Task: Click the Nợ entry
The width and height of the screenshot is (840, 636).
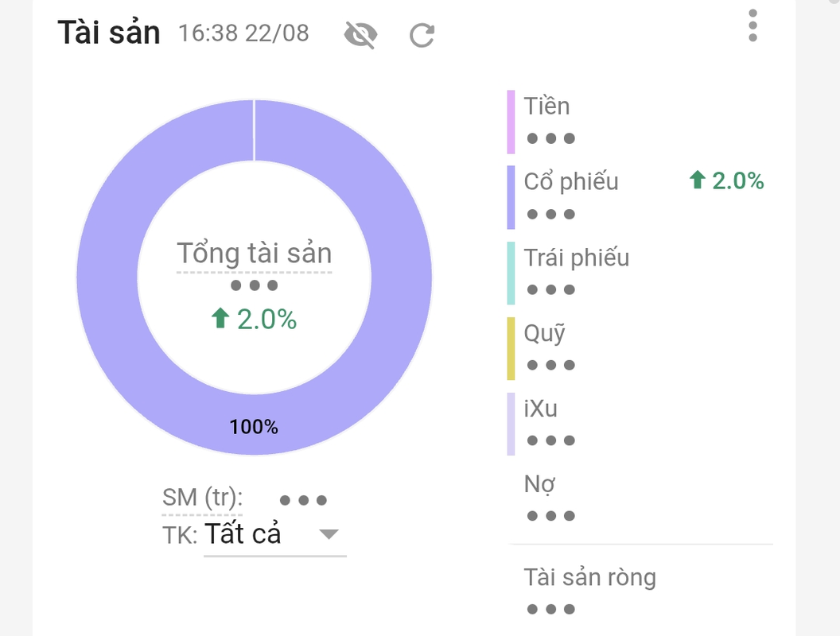Action: point(539,484)
